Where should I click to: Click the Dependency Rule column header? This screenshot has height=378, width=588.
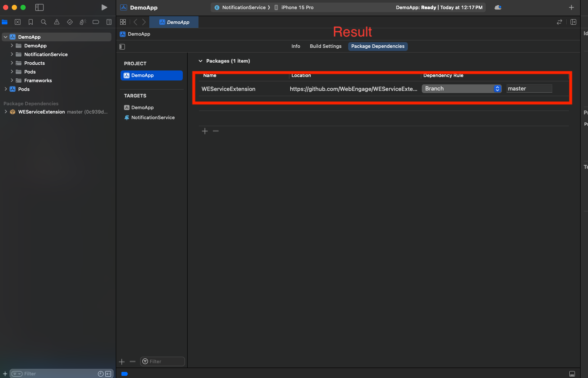(443, 76)
